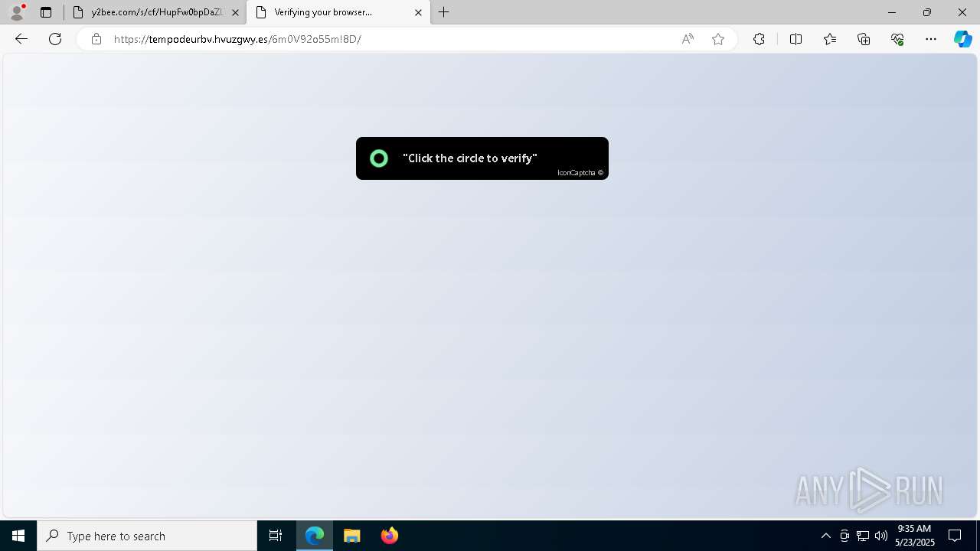This screenshot has height=551, width=980.
Task: Open Settings and more menu
Action: (x=931, y=39)
